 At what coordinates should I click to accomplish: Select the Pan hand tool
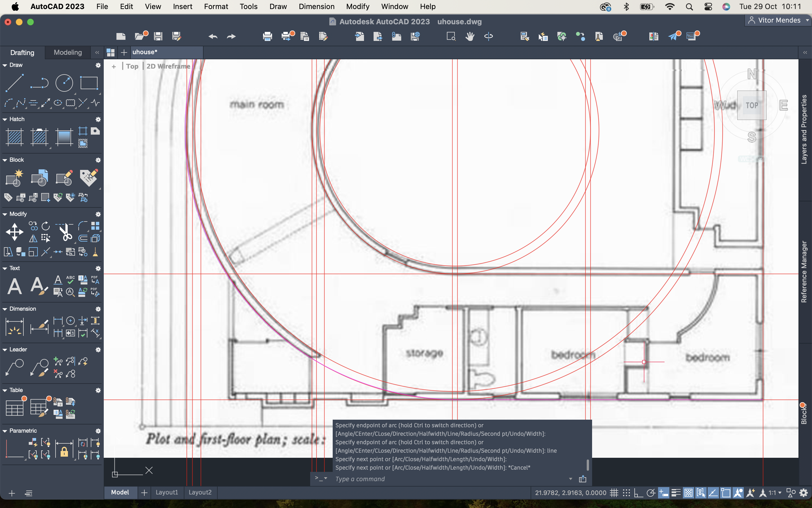point(470,36)
